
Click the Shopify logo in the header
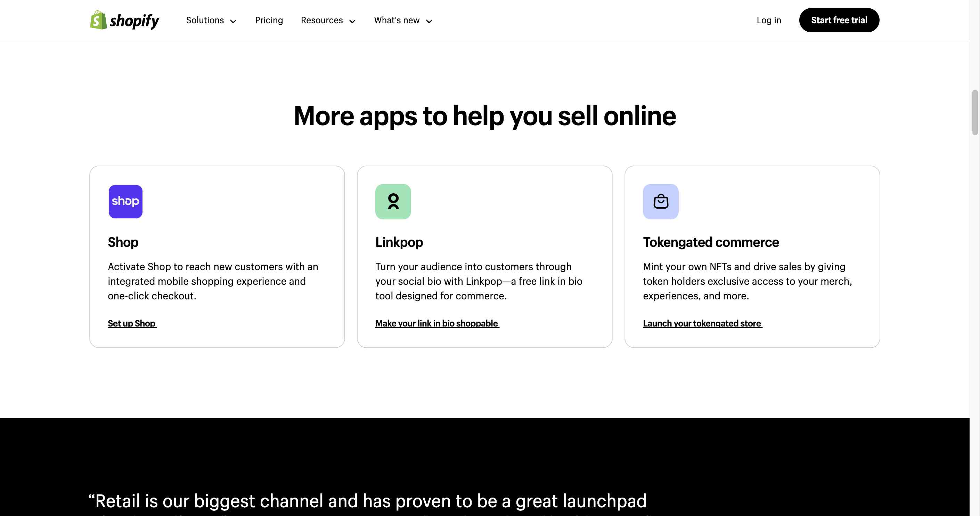click(x=124, y=20)
